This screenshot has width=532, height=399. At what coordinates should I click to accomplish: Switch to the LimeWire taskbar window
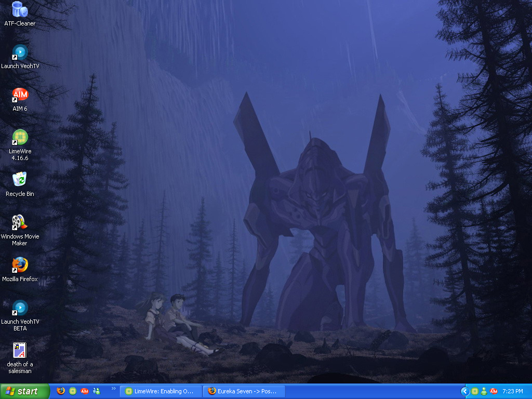(161, 391)
